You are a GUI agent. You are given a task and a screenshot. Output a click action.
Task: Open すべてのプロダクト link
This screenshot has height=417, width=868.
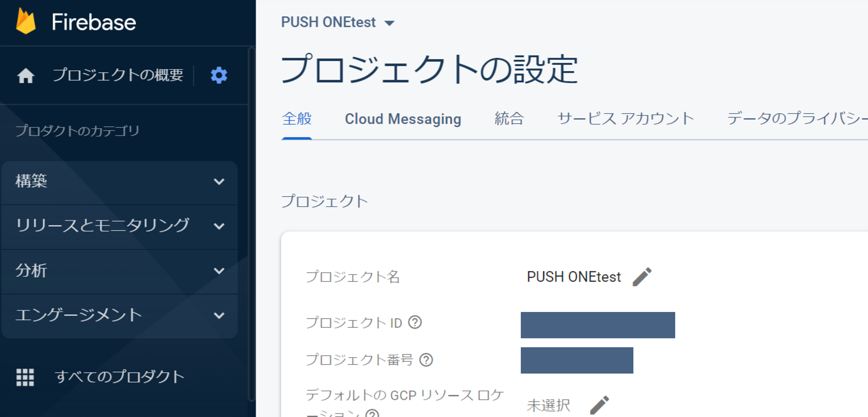pos(120,377)
